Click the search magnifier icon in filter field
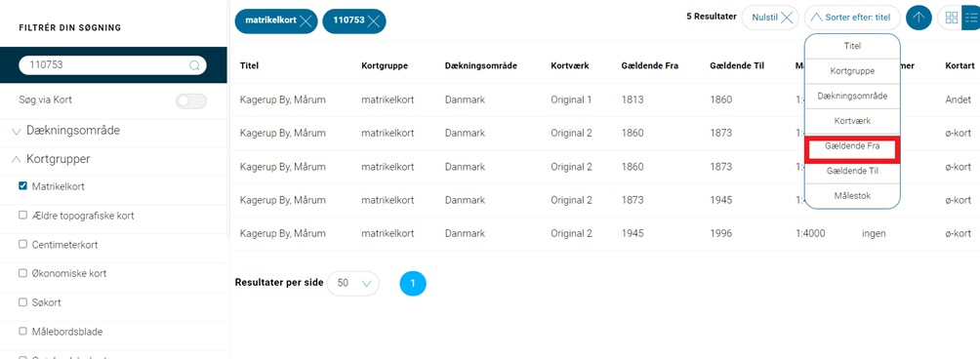Viewport: 980px width, 359px height. click(x=194, y=65)
